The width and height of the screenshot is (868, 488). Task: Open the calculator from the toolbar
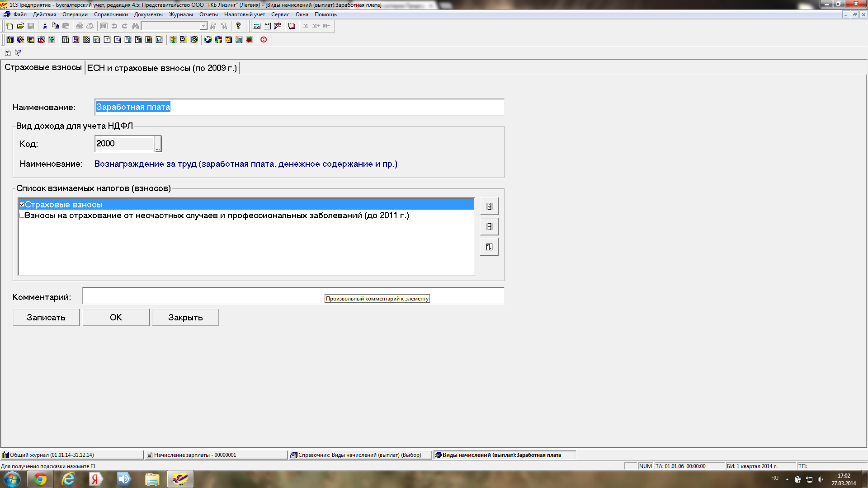pyautogui.click(x=257, y=26)
